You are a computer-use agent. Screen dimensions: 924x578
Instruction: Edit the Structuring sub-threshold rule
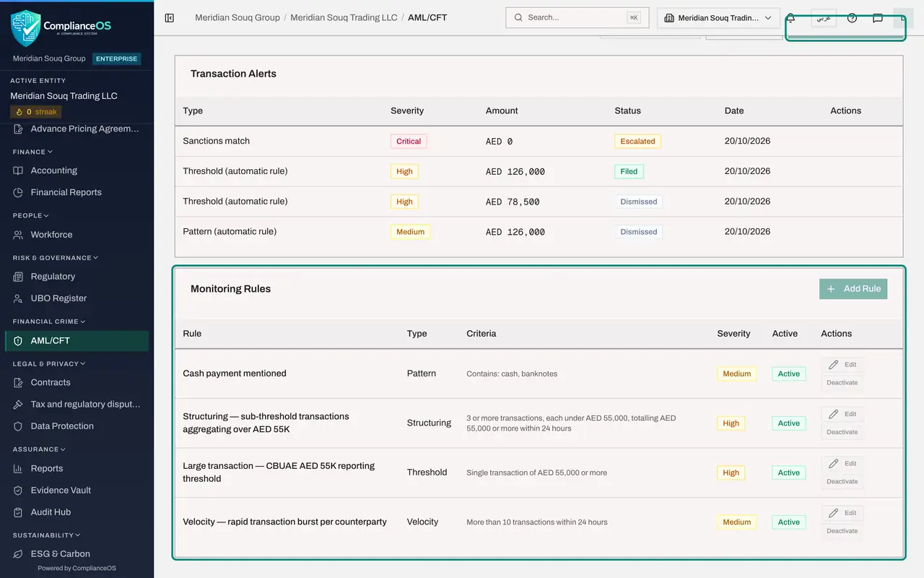(842, 414)
